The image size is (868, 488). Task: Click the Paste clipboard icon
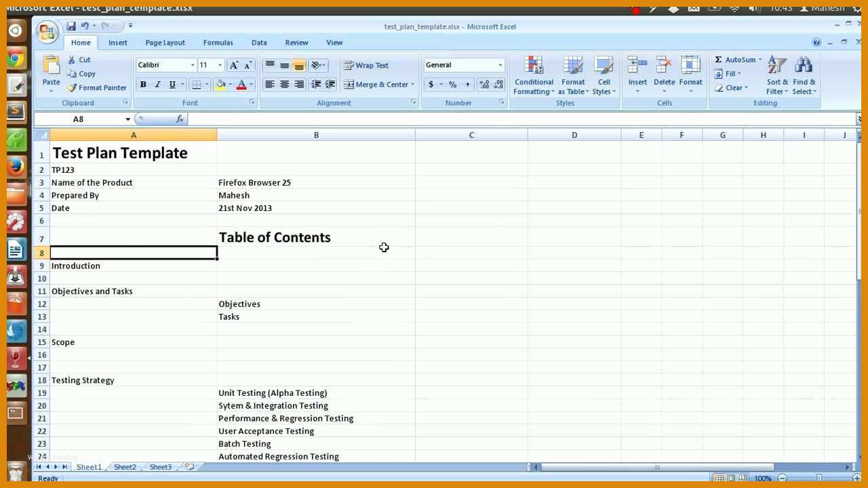tap(52, 66)
